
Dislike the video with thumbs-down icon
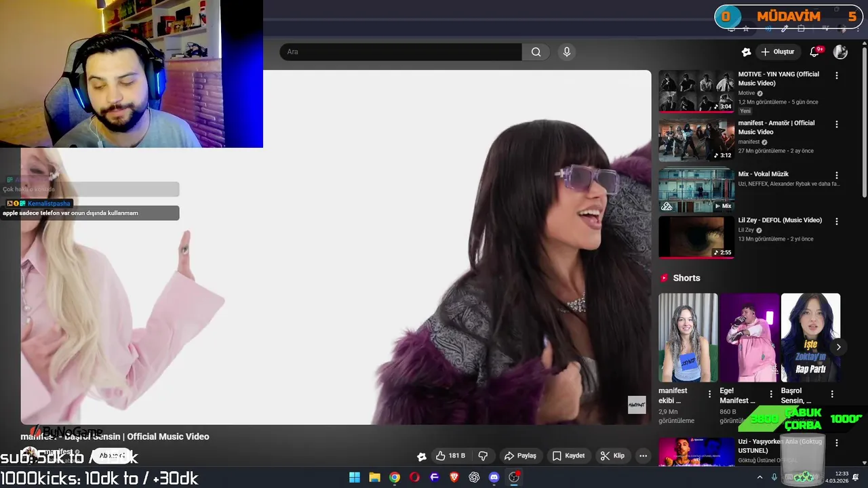point(483,456)
